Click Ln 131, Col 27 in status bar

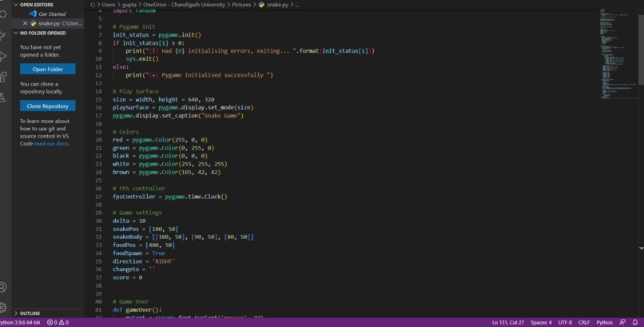point(507,322)
